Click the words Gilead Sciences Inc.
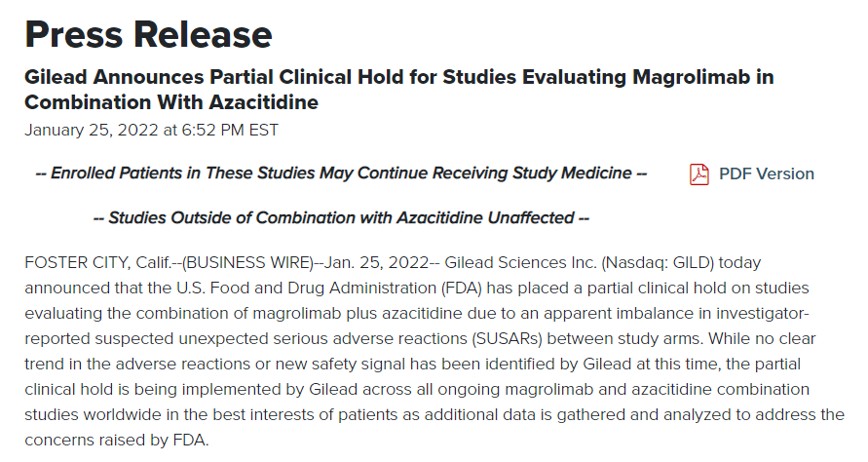The height and width of the screenshot is (462, 868). pos(520,262)
